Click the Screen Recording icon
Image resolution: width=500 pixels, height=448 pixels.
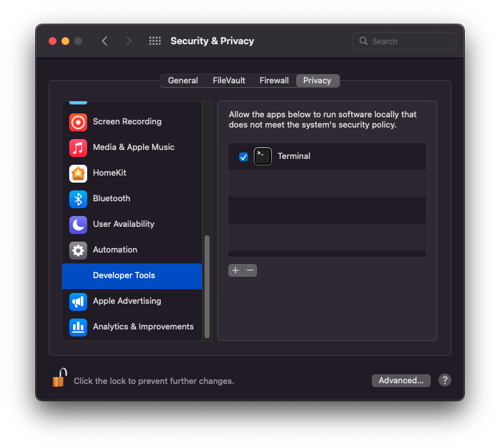(x=78, y=122)
